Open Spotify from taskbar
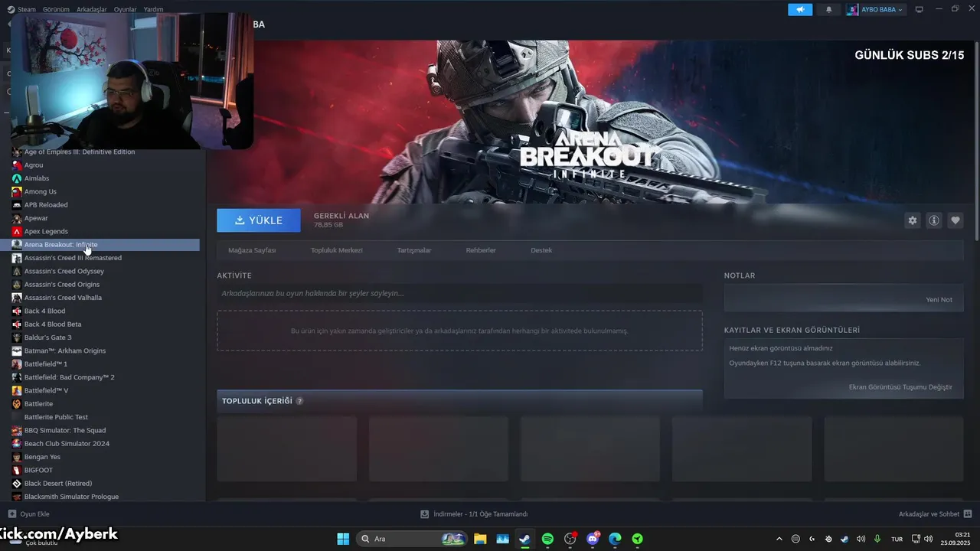The image size is (980, 551). click(x=547, y=539)
